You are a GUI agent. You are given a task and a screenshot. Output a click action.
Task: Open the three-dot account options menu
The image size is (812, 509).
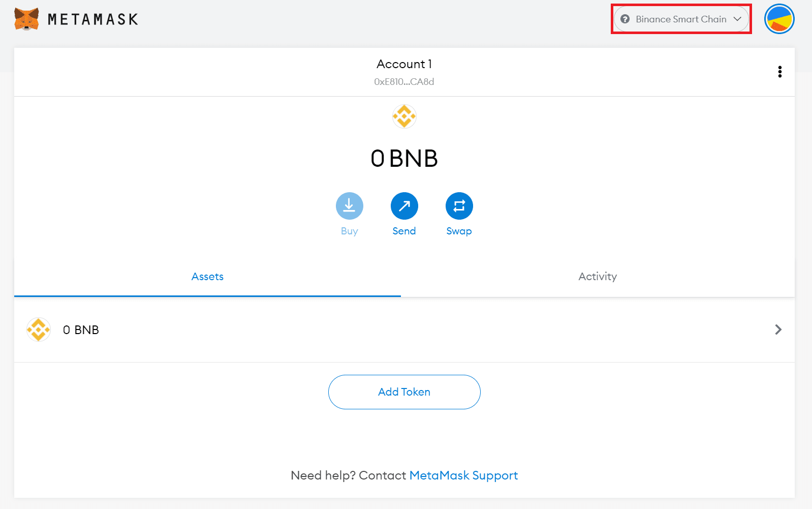pos(779,72)
